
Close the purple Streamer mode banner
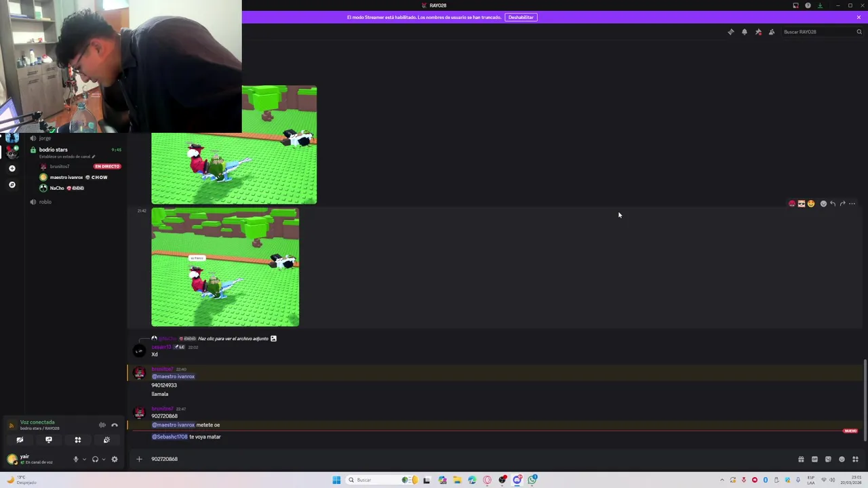point(859,17)
